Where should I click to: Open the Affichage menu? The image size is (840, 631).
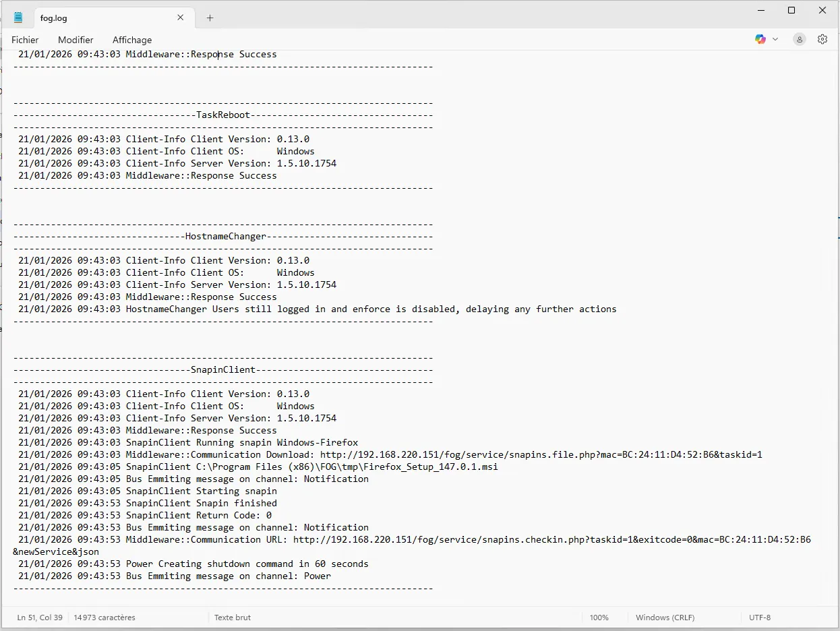pyautogui.click(x=132, y=40)
